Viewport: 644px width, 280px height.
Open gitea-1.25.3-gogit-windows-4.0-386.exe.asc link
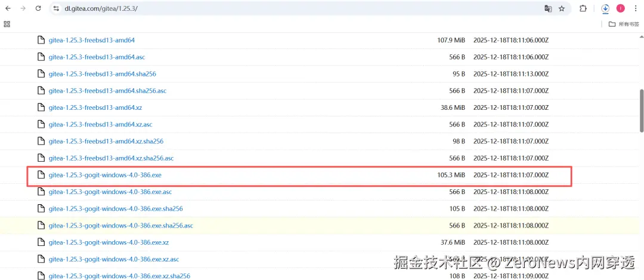click(110, 192)
